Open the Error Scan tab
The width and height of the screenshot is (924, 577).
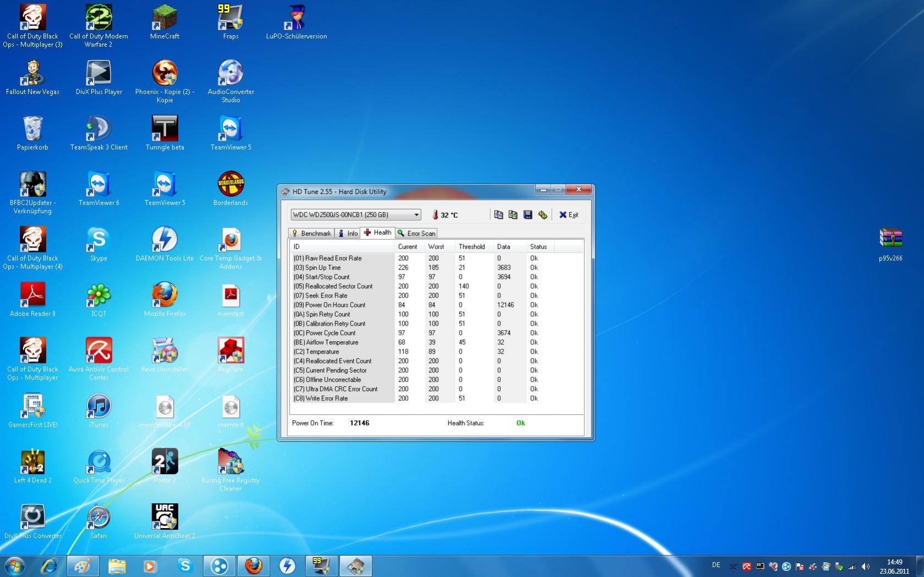(x=417, y=233)
